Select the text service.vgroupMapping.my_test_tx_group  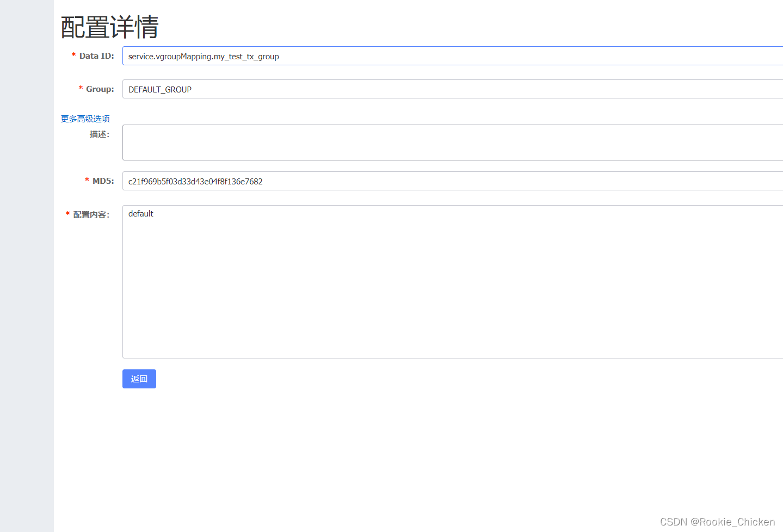(x=204, y=56)
